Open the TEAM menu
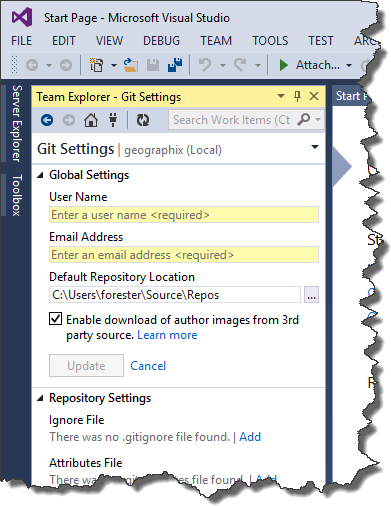 [x=216, y=41]
